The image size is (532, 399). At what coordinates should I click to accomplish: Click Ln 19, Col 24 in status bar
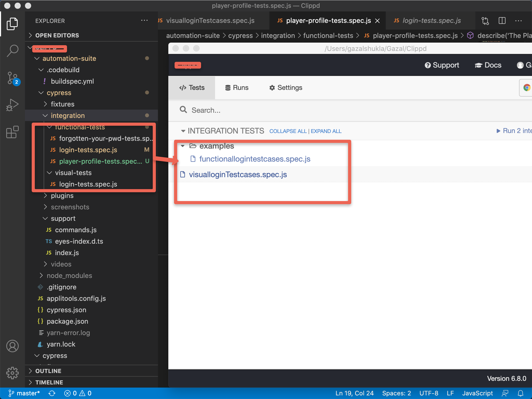[354, 393]
